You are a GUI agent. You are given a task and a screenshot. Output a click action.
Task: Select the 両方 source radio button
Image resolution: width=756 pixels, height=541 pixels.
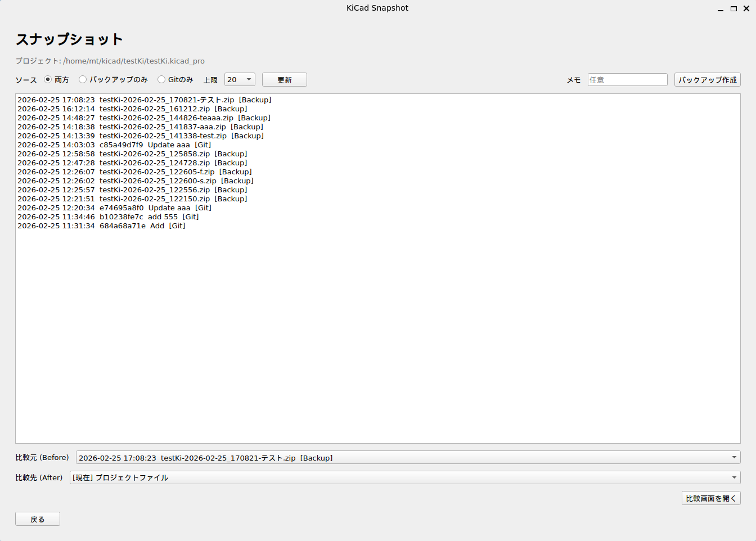(48, 79)
